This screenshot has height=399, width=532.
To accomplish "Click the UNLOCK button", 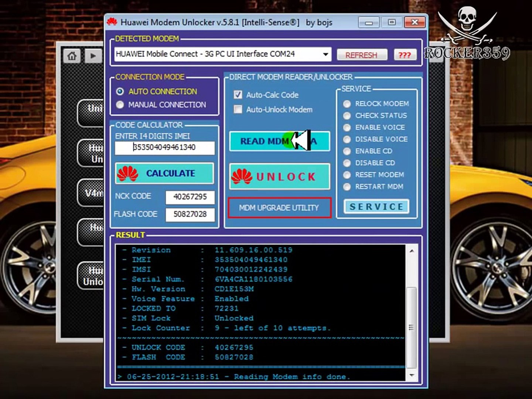I will (x=279, y=177).
